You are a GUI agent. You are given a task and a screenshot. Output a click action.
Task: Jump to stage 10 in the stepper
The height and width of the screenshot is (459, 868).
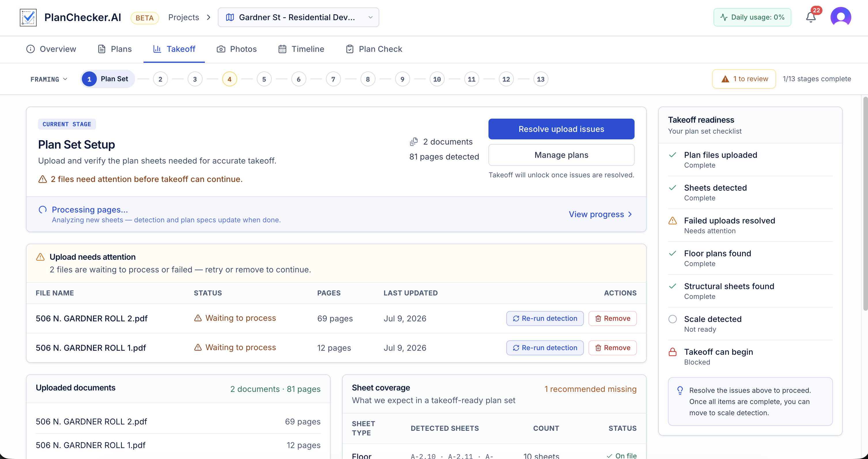point(437,79)
